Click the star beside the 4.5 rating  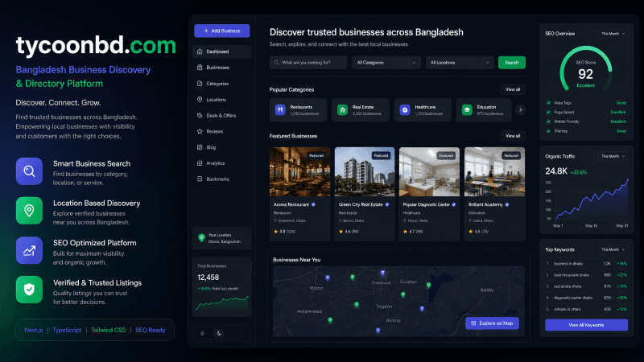[x=471, y=232]
